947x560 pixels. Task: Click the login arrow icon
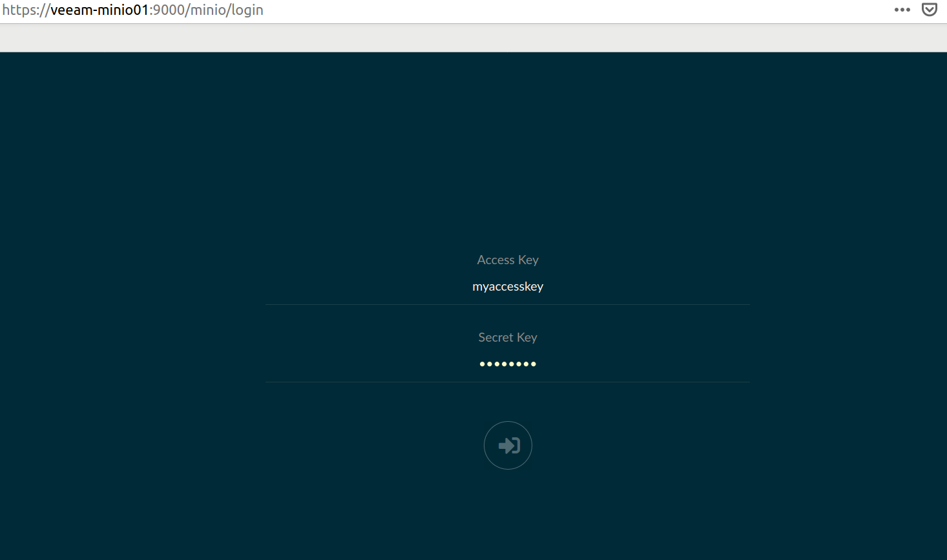click(508, 446)
